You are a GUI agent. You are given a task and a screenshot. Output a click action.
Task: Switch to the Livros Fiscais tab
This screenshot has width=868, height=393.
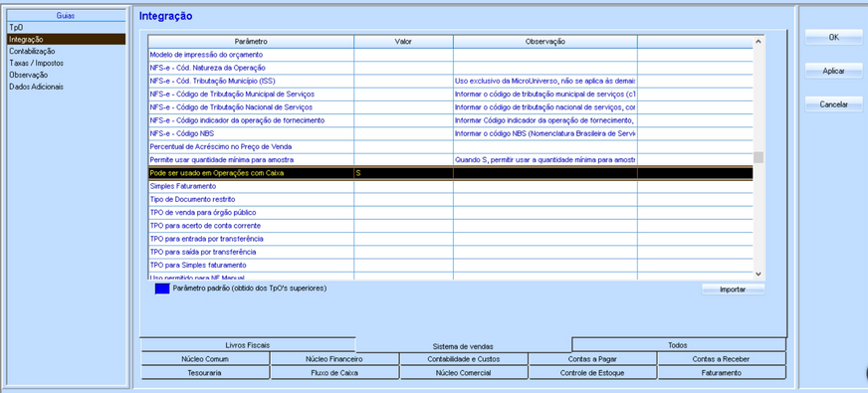pos(248,345)
